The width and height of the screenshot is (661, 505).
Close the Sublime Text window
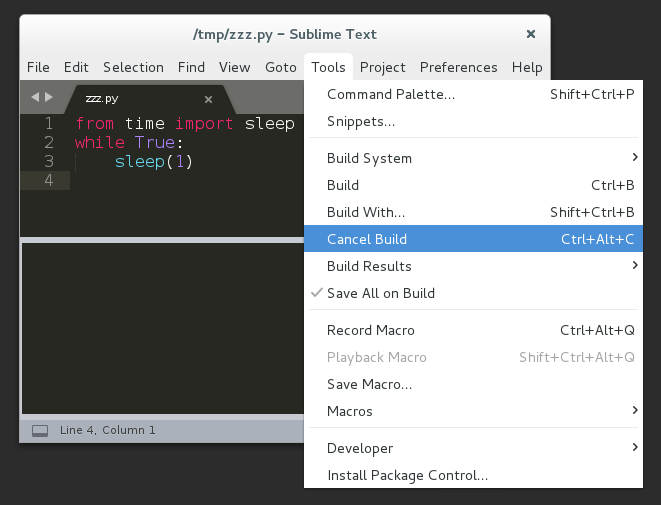click(x=530, y=34)
